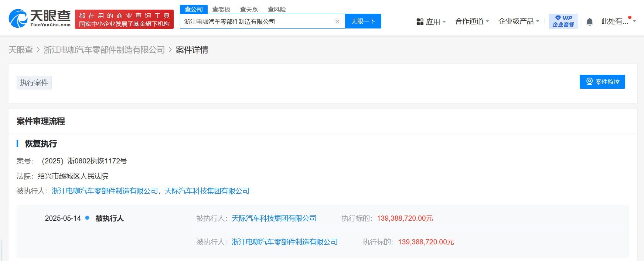Screen dimensions: 644x261
Task: Clear the search box with the X icon
Action: click(x=337, y=21)
